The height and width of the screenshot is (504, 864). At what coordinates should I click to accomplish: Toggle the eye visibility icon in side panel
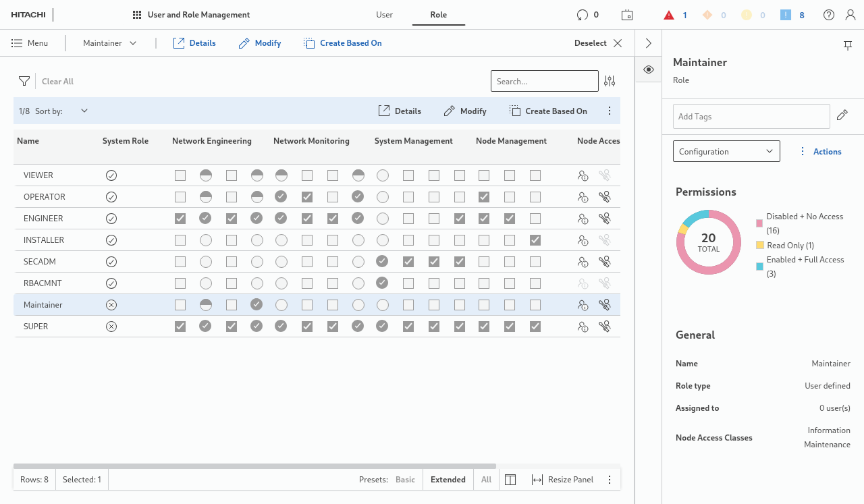pos(649,70)
